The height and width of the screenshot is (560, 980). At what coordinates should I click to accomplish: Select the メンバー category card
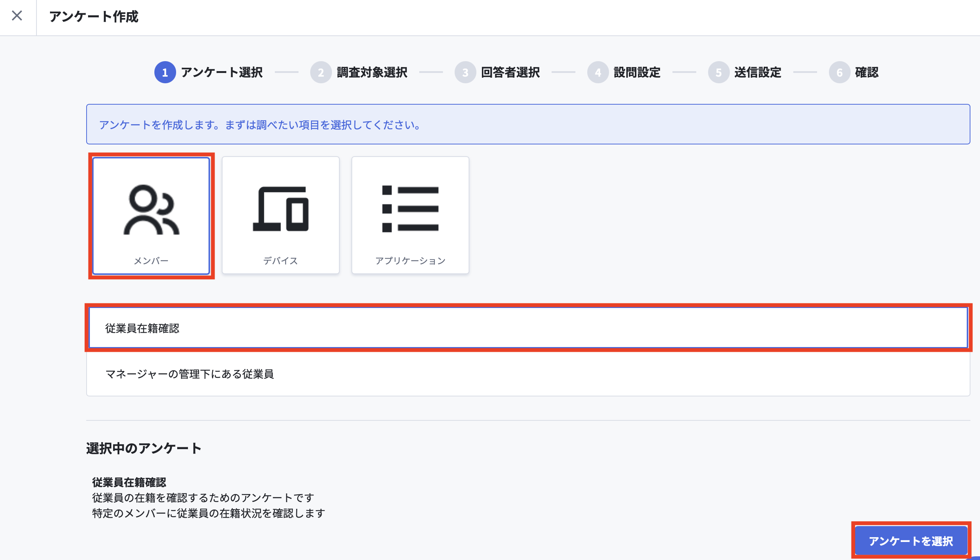point(151,216)
